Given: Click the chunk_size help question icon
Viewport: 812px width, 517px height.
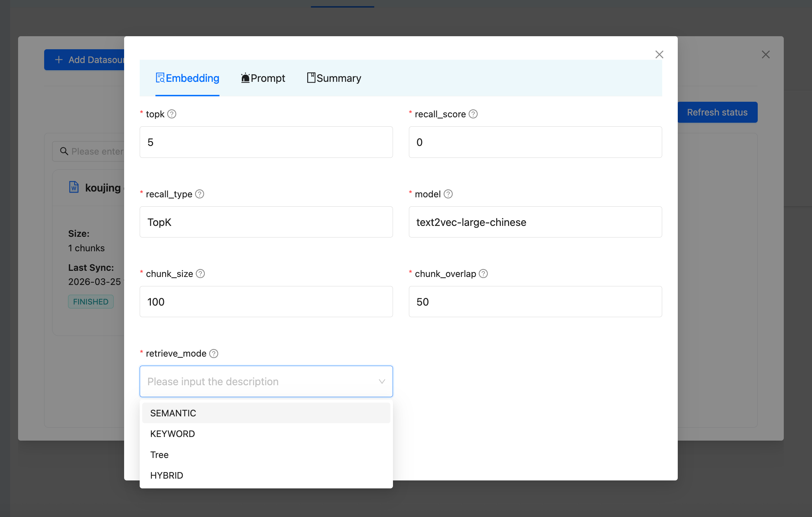Looking at the screenshot, I should (x=200, y=274).
